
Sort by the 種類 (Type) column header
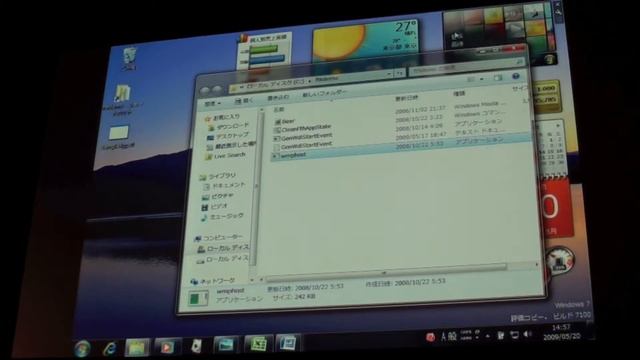(x=459, y=93)
